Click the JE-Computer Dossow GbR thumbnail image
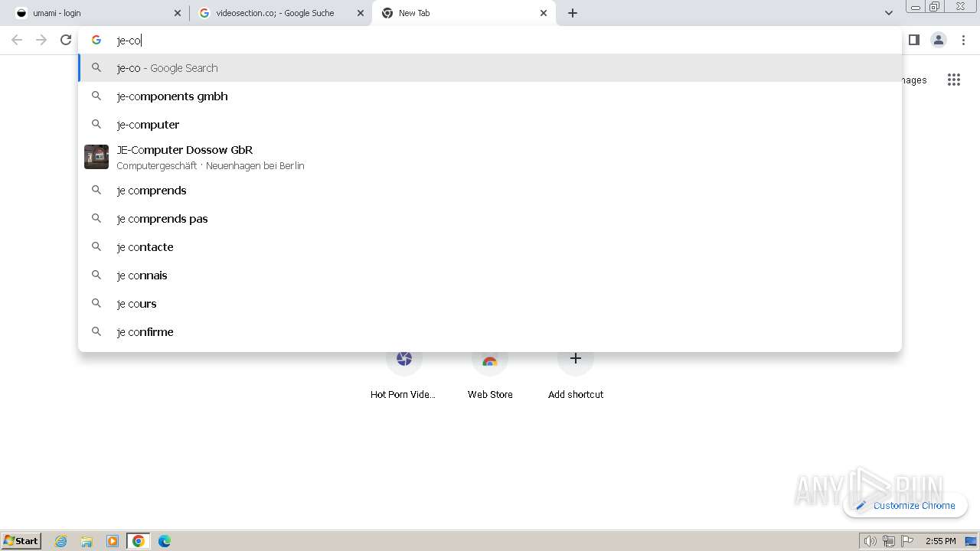The image size is (980, 551). 96,157
